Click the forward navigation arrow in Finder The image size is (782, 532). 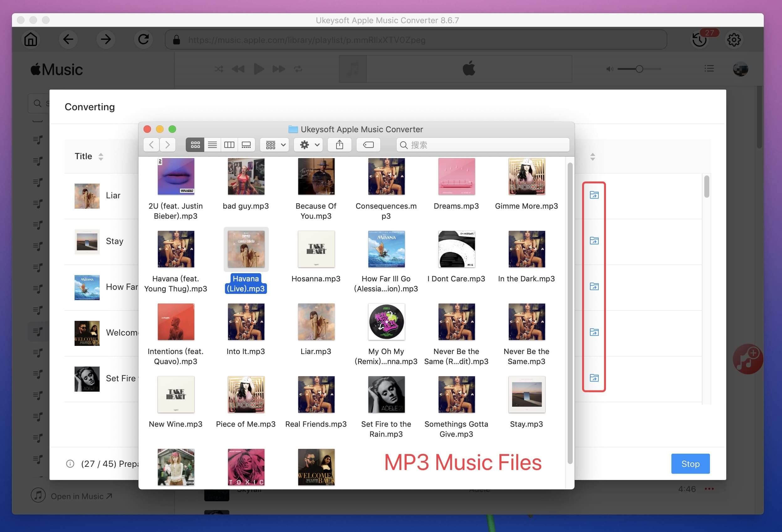[x=168, y=144]
